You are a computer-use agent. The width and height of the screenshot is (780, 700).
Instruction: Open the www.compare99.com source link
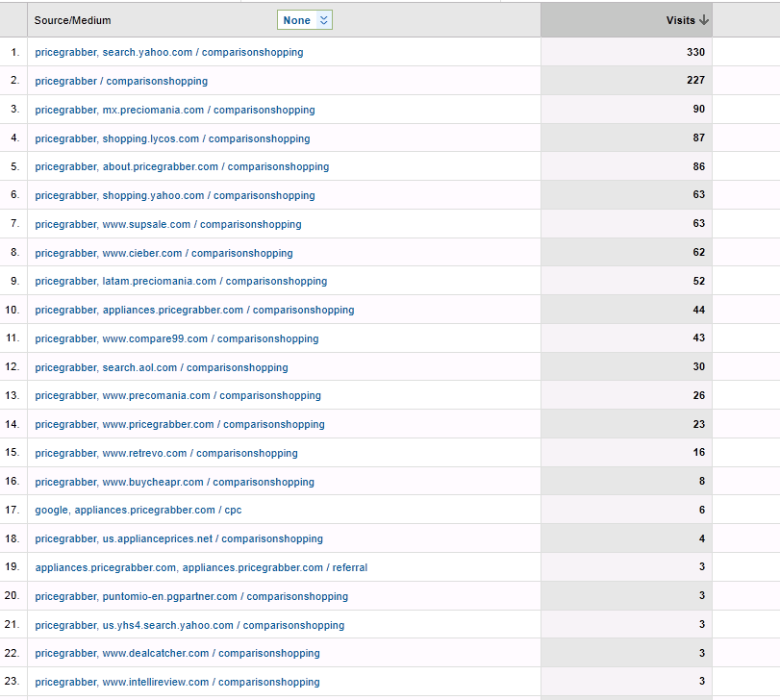(177, 338)
